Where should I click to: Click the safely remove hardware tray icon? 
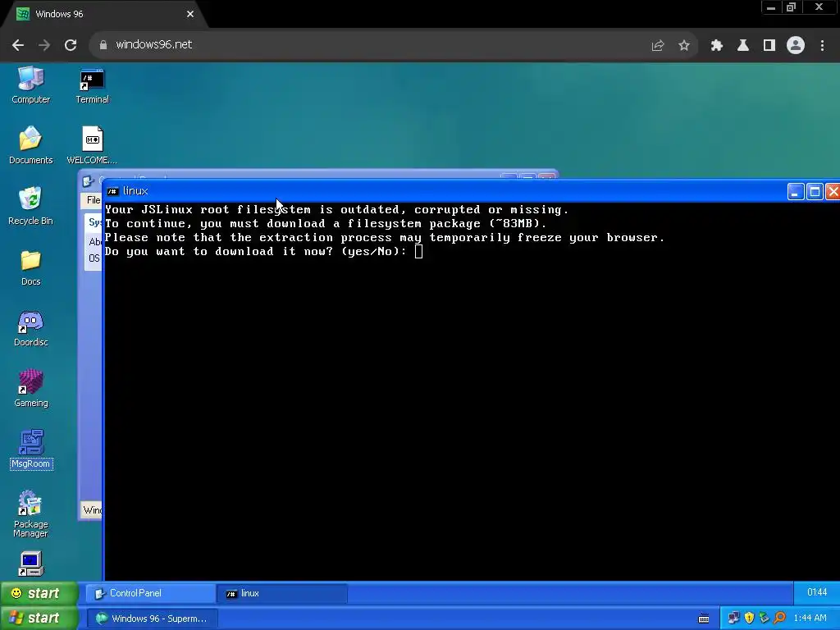point(764,619)
